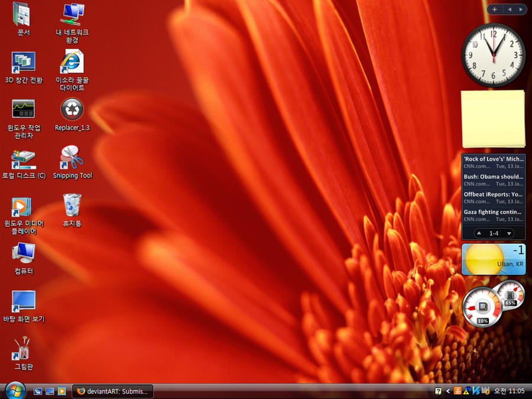Open 'Rock of Love's' Mich... headline
Viewport: 532px width, 399px height.
click(494, 162)
